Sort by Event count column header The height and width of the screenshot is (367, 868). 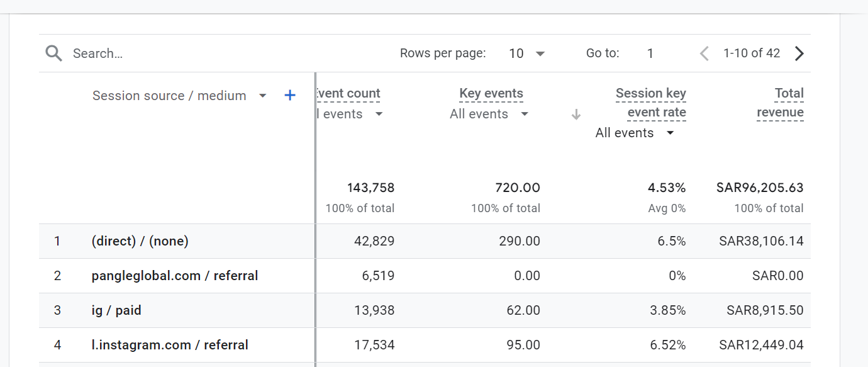coord(348,94)
